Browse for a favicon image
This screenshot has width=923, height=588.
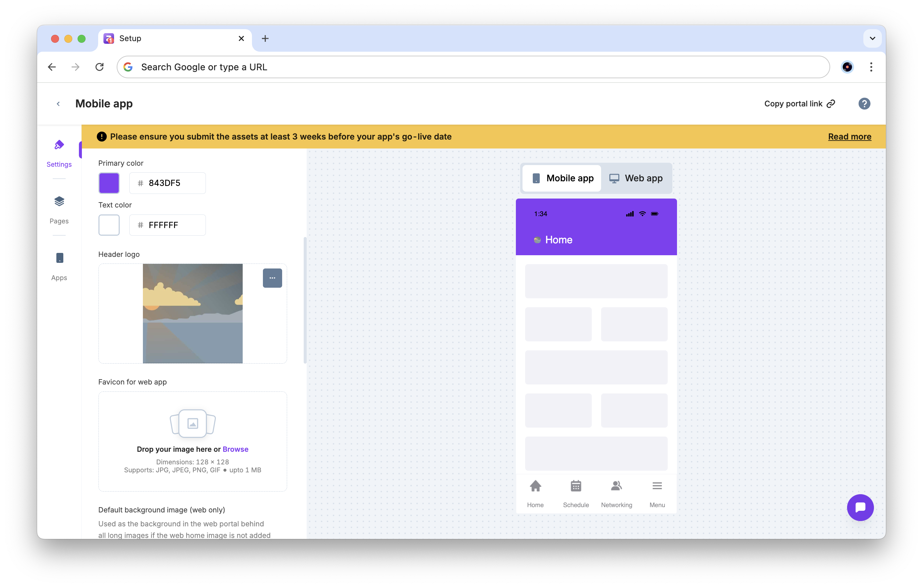point(235,449)
